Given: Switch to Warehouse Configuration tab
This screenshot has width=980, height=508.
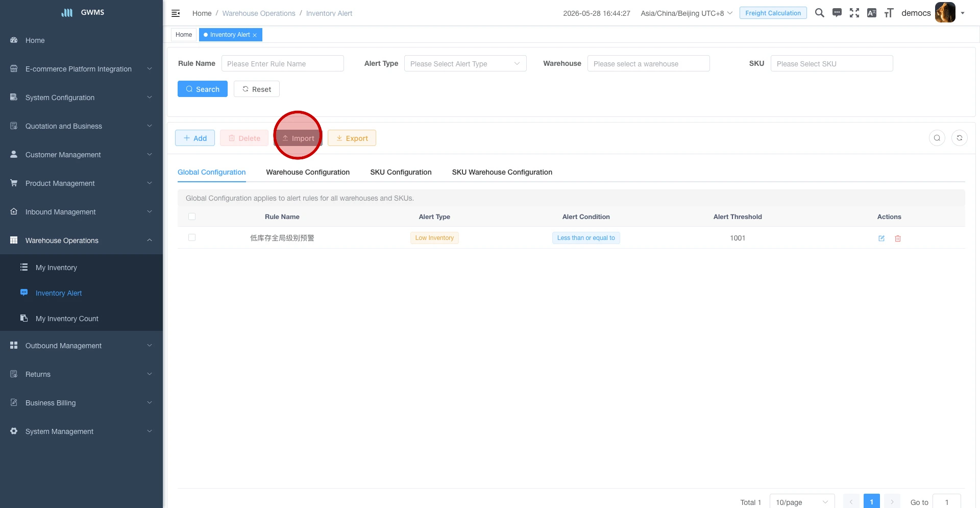Looking at the screenshot, I should (308, 172).
